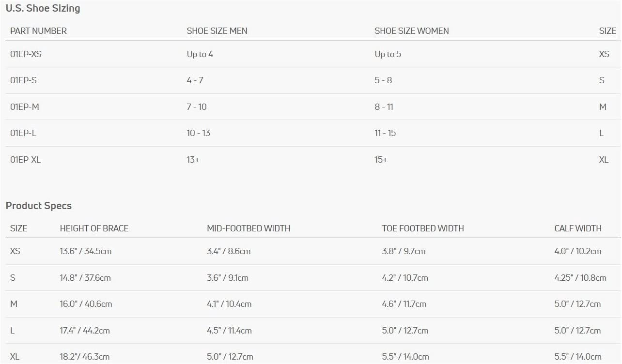Select part number 01EP-M
The image size is (622, 364).
[x=25, y=107]
